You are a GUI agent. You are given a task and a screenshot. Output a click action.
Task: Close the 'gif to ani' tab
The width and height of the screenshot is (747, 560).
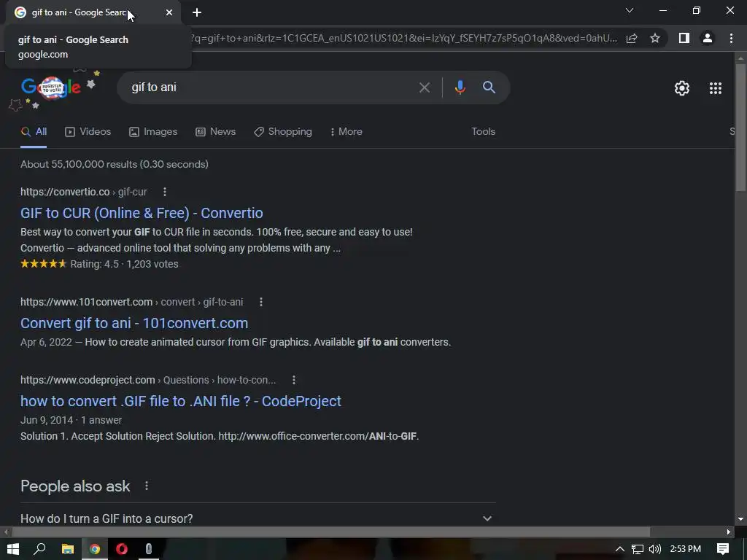click(x=169, y=12)
